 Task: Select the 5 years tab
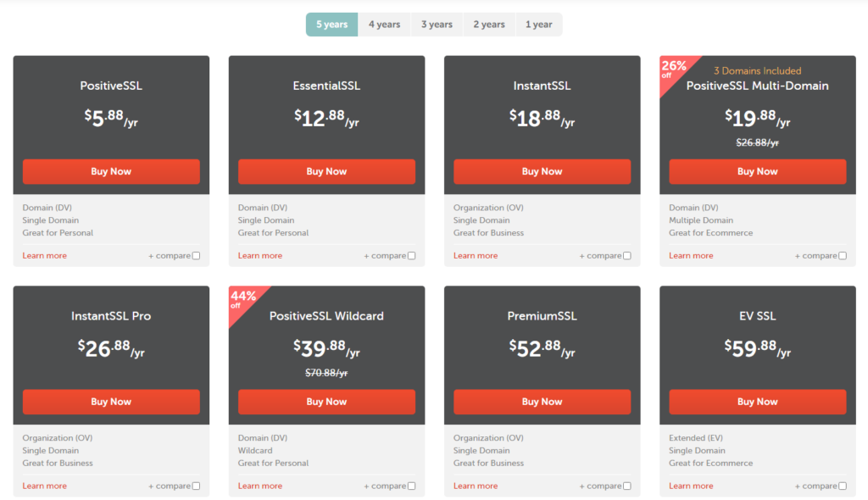[x=331, y=25]
